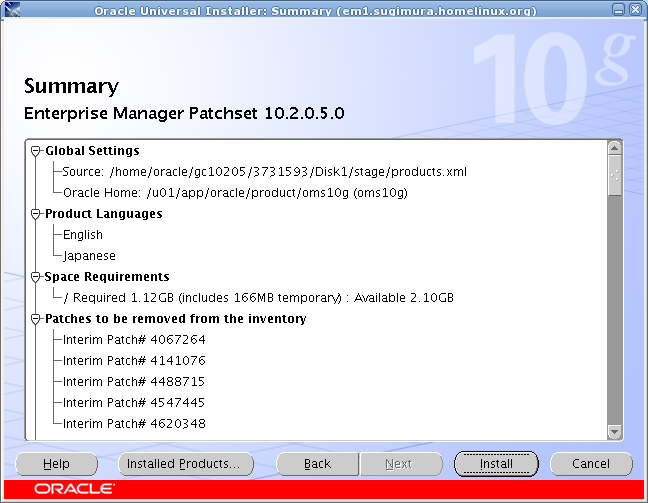Collapse Patches to be removed node
This screenshot has height=503, width=648.
(x=36, y=319)
